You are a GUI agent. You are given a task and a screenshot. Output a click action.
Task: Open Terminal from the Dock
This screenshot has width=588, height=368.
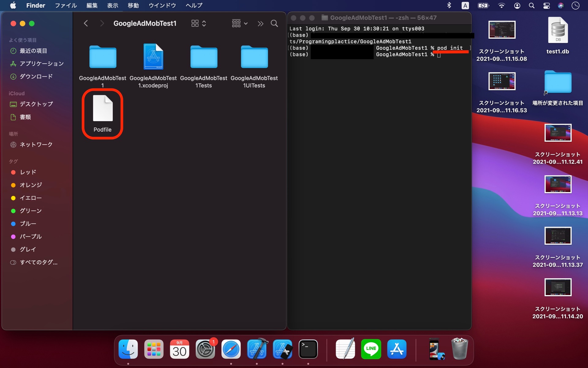pyautogui.click(x=308, y=349)
